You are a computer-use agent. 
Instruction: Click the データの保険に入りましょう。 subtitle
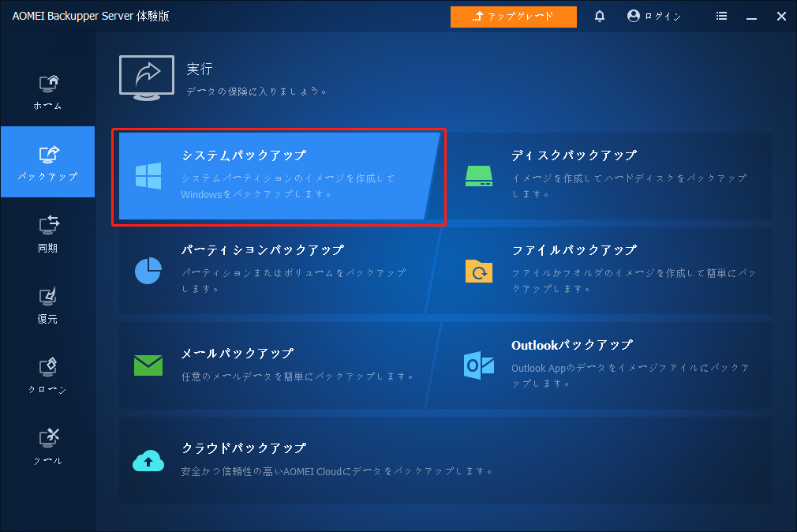[x=256, y=92]
